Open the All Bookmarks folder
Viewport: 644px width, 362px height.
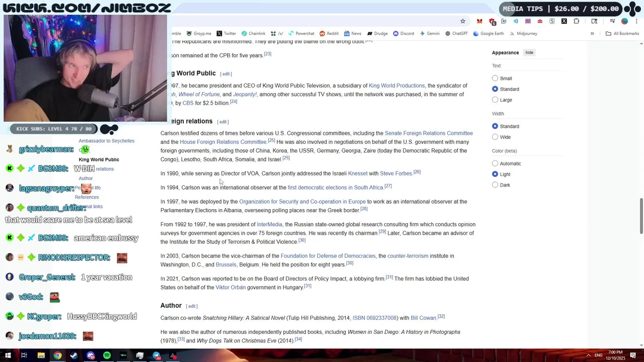[622, 34]
